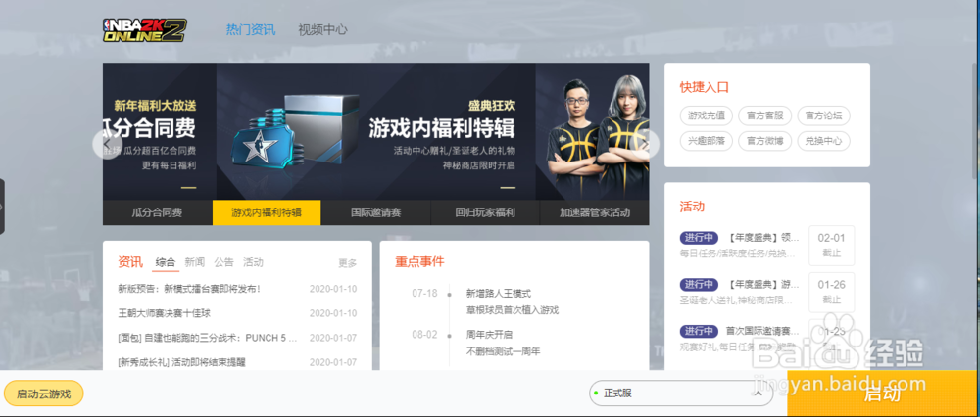The height and width of the screenshot is (417, 980).
Task: Select 新闻 news filter tab
Action: [195, 262]
